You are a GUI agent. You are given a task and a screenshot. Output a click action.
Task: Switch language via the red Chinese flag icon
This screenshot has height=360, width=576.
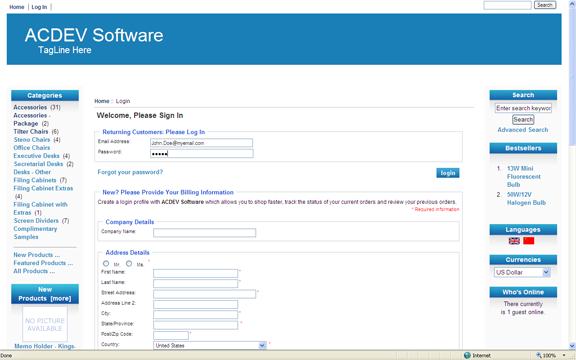coord(529,241)
